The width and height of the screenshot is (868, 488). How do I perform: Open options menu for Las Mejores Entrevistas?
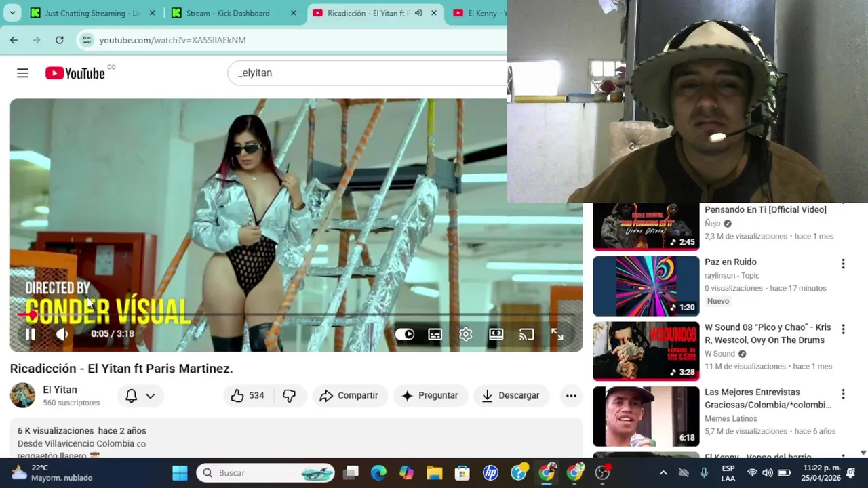click(x=843, y=394)
